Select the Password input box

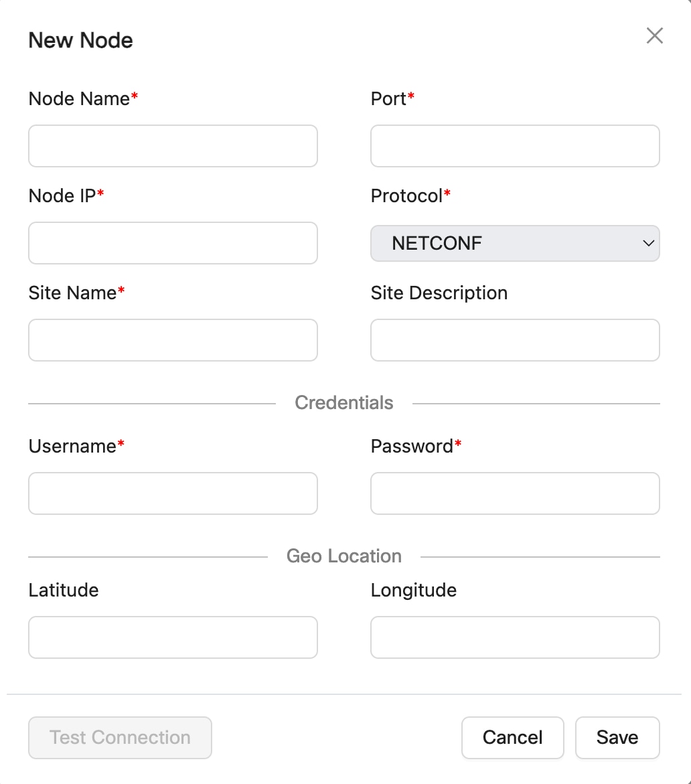point(515,493)
